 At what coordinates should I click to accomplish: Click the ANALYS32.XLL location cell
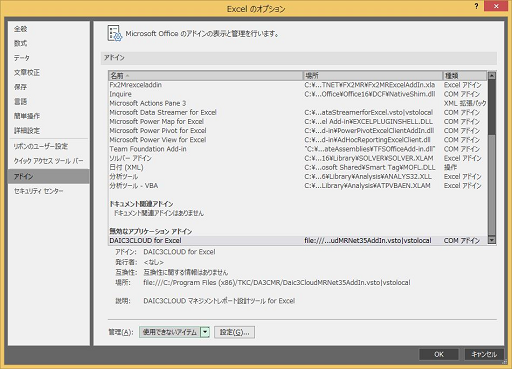tap(368, 177)
